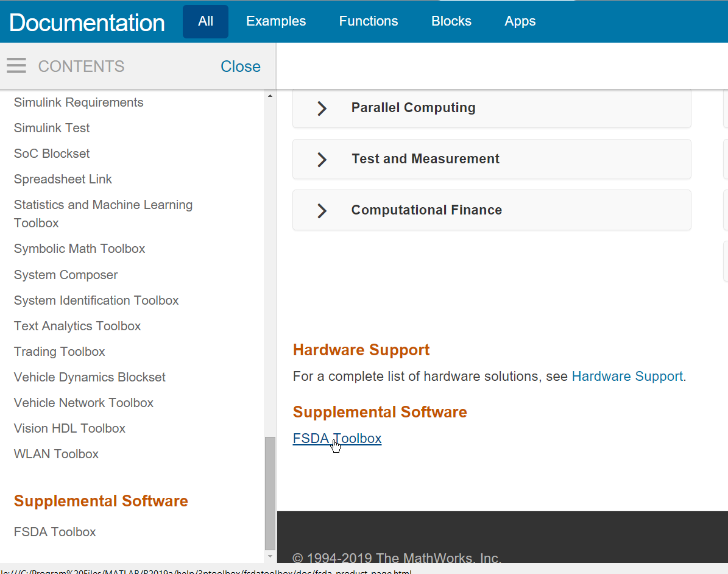Select Symbolic Math Toolbox in contents
Viewport: 728px width, 574px height.
click(x=79, y=249)
